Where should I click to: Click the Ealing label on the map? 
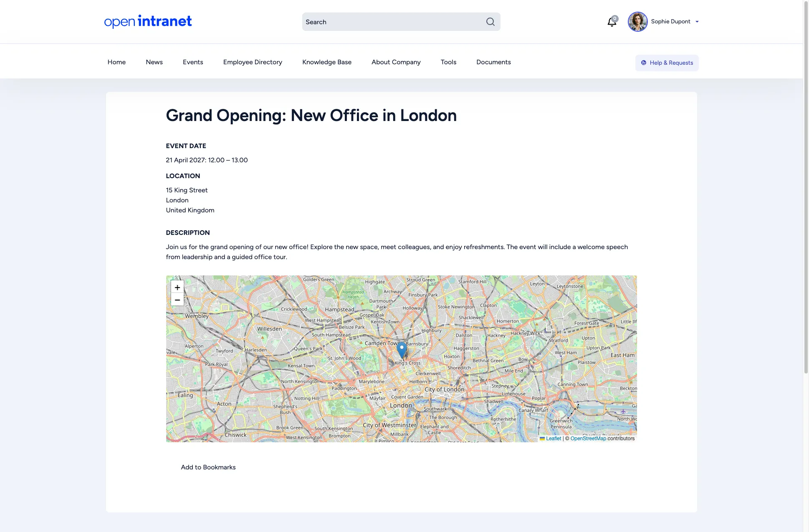pyautogui.click(x=185, y=395)
